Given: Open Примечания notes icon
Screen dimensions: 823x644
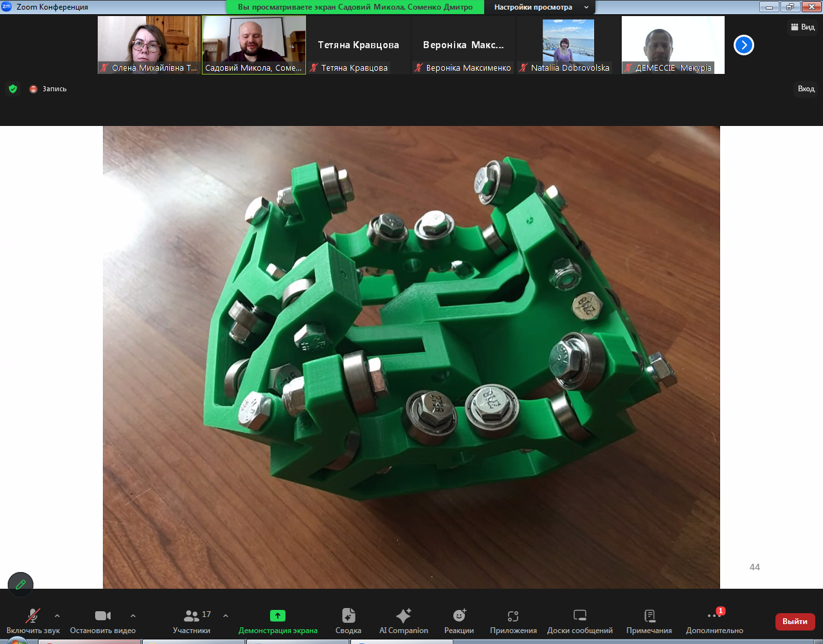Looking at the screenshot, I should pyautogui.click(x=649, y=616).
